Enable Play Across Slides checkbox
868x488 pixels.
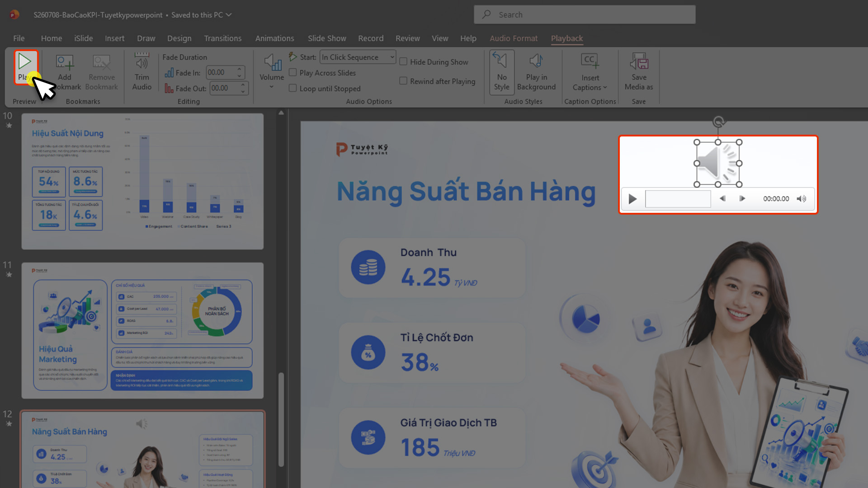pyautogui.click(x=293, y=73)
